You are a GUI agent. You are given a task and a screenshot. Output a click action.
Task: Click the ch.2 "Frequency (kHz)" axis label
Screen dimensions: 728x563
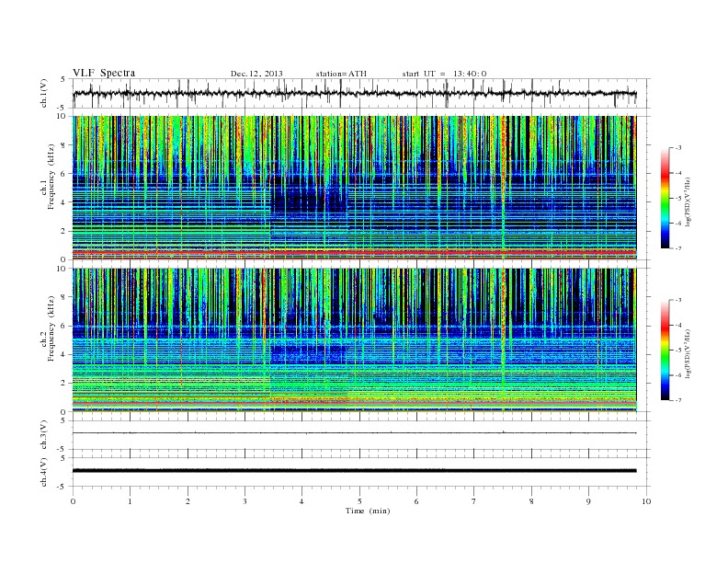click(51, 328)
